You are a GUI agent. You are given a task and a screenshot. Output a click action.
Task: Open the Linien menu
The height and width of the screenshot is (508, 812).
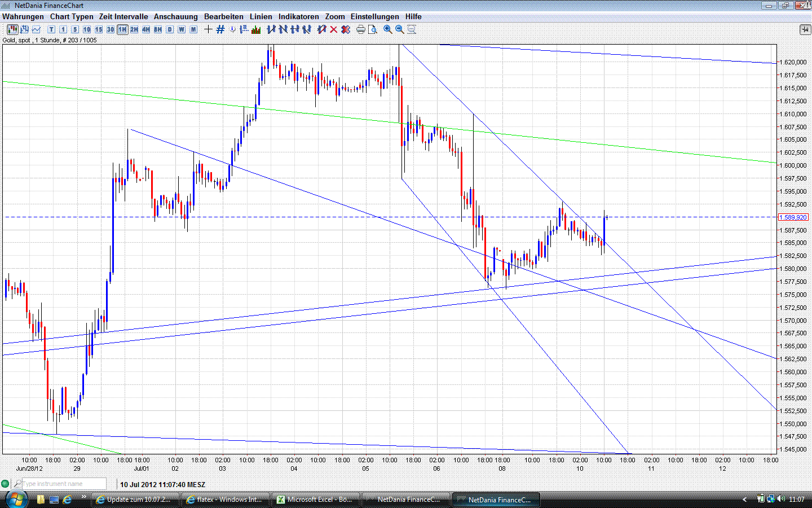(261, 16)
